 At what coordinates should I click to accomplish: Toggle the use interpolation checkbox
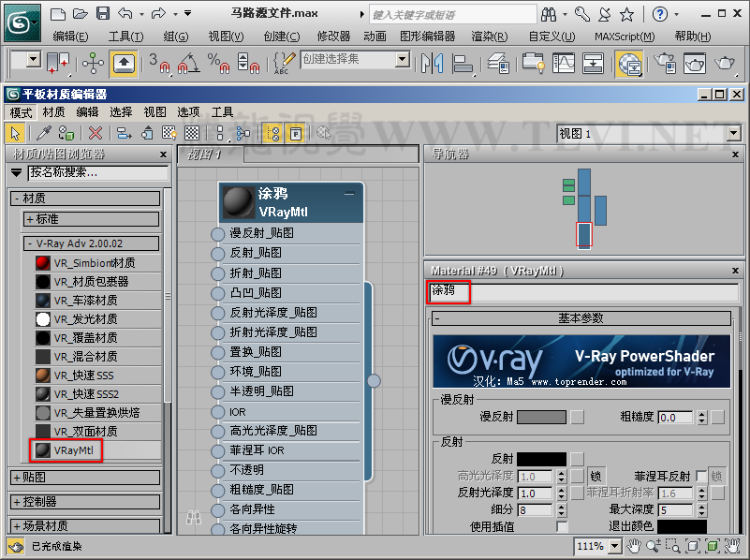click(562, 526)
